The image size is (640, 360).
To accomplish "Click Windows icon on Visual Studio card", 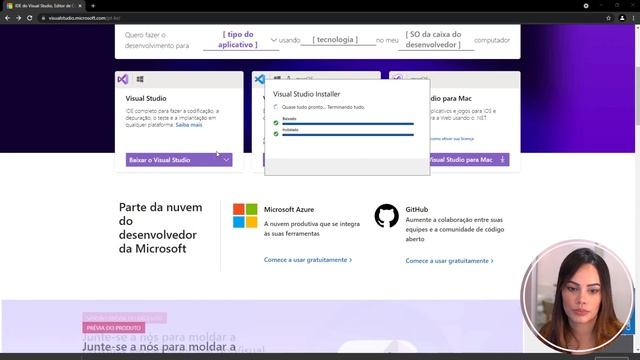I will (x=140, y=79).
